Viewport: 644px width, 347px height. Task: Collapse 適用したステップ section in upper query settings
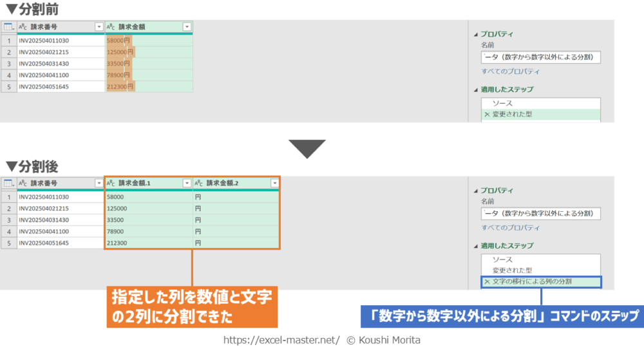coord(476,89)
